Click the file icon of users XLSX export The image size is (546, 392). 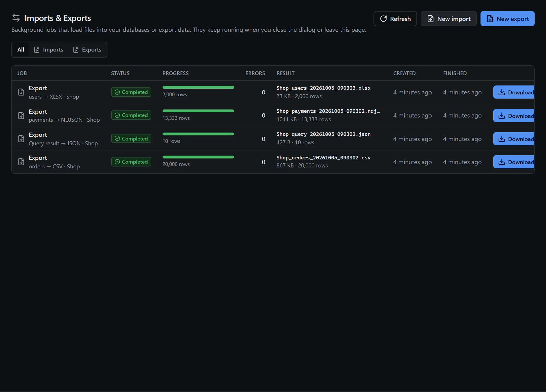point(21,92)
